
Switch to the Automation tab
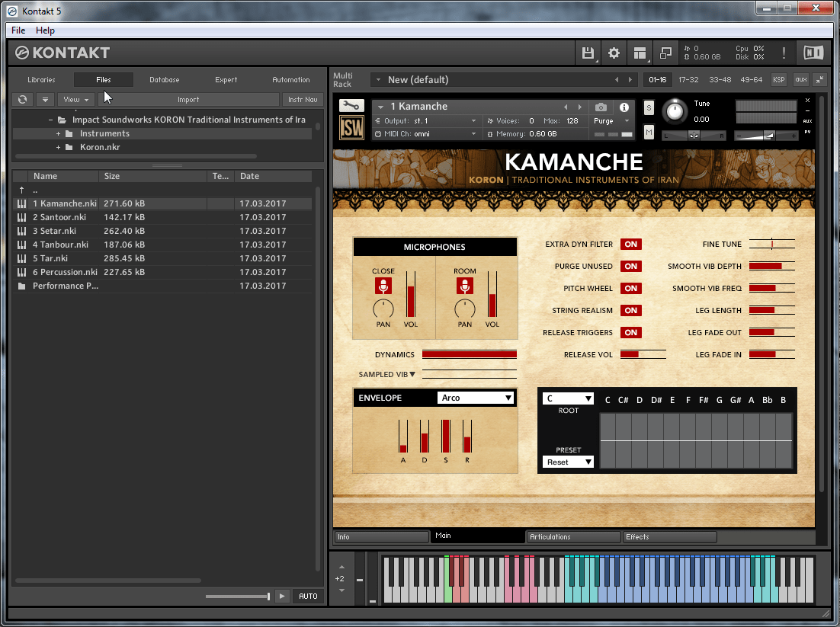291,80
